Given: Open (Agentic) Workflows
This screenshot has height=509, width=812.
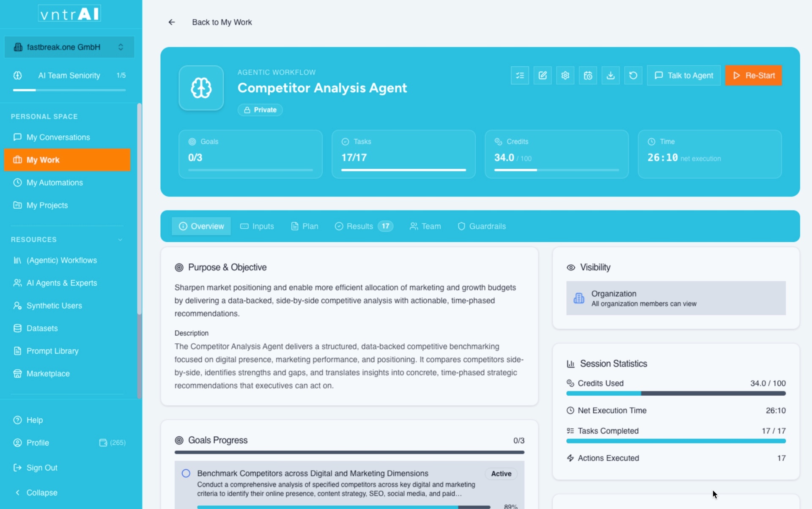Looking at the screenshot, I should coord(67,260).
